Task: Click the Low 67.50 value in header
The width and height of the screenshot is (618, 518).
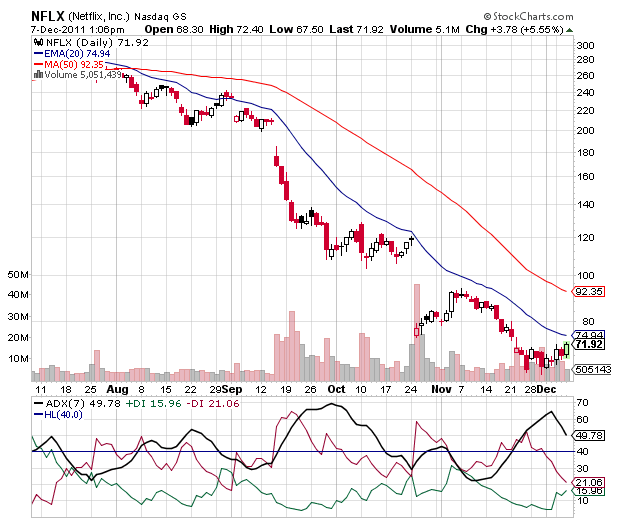Action: pyautogui.click(x=296, y=30)
